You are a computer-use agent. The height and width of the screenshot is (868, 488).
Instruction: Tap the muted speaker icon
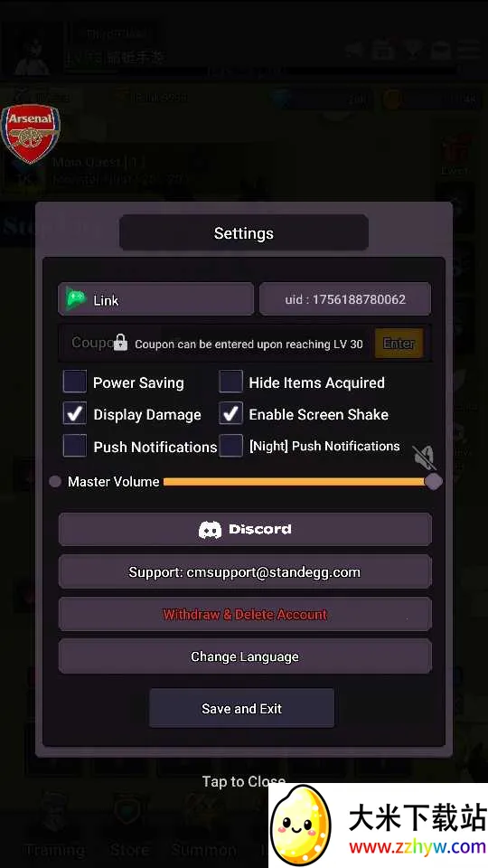[424, 458]
